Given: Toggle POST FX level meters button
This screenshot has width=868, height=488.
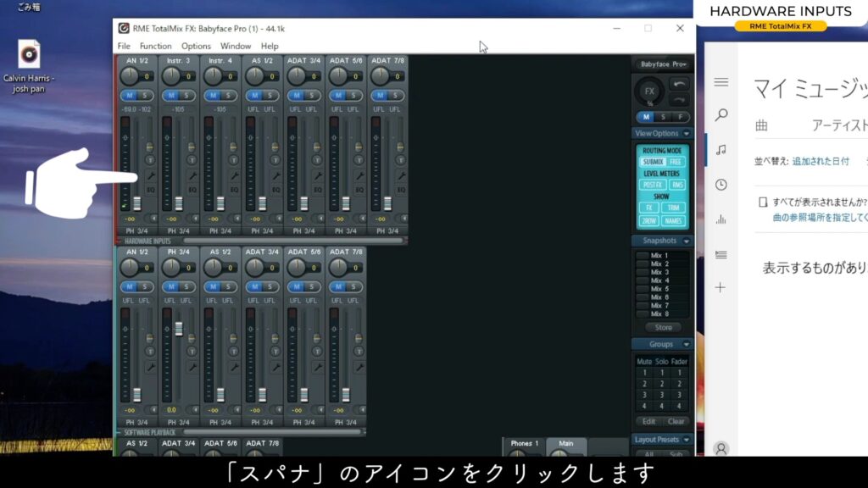Looking at the screenshot, I should [653, 185].
